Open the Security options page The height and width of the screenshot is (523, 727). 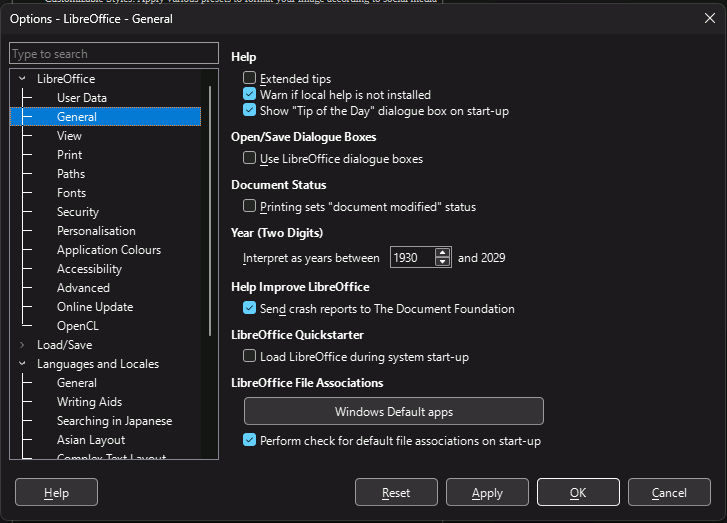(x=78, y=212)
